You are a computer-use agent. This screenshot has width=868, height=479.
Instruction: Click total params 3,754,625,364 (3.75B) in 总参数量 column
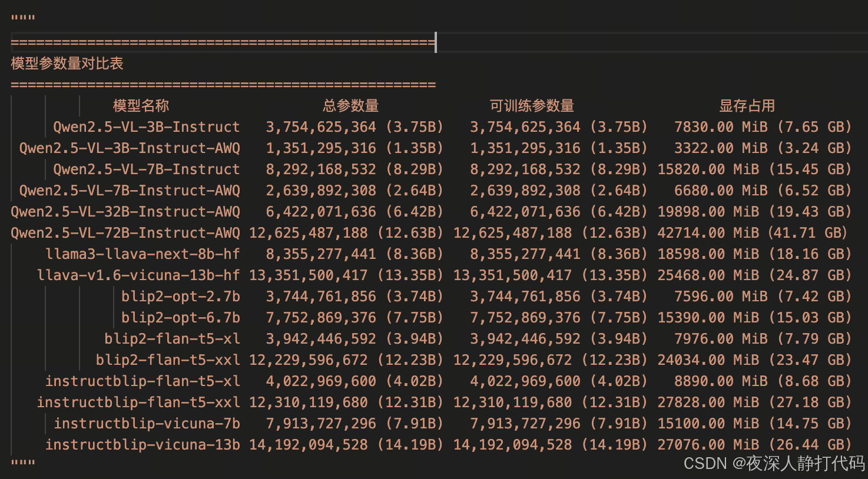[355, 127]
